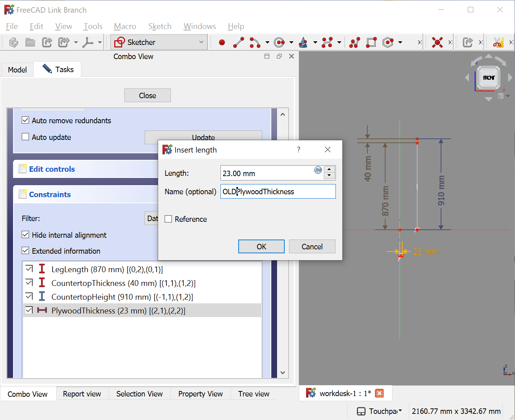Viewport: 515px width, 420px height.
Task: Click the Close button above Edit controls
Action: click(147, 95)
